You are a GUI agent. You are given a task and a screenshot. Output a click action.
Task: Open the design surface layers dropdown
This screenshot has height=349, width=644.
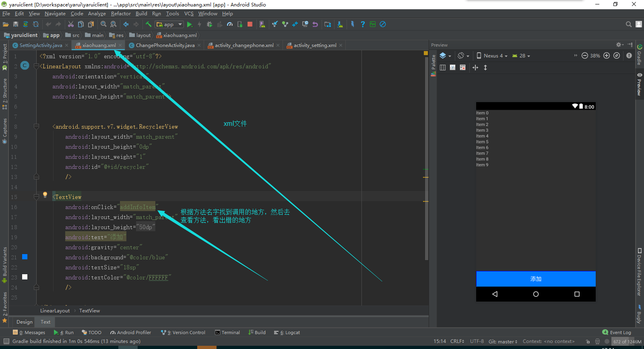tap(445, 55)
